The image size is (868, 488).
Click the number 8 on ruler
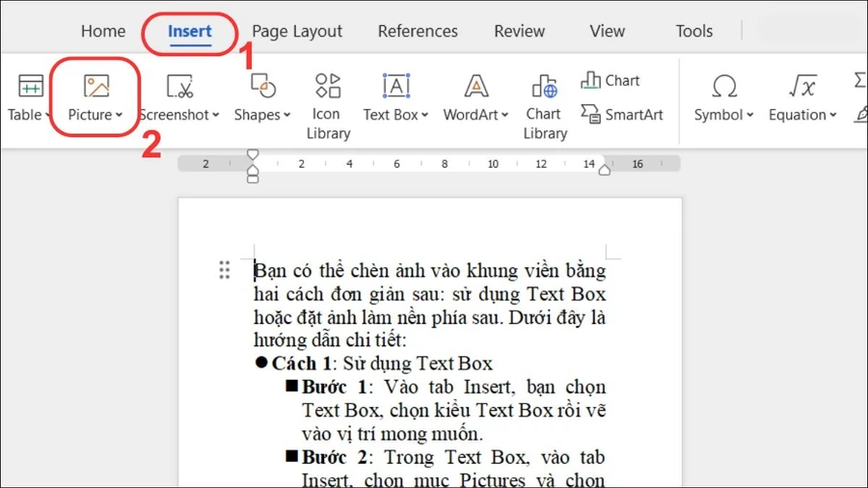(x=445, y=164)
